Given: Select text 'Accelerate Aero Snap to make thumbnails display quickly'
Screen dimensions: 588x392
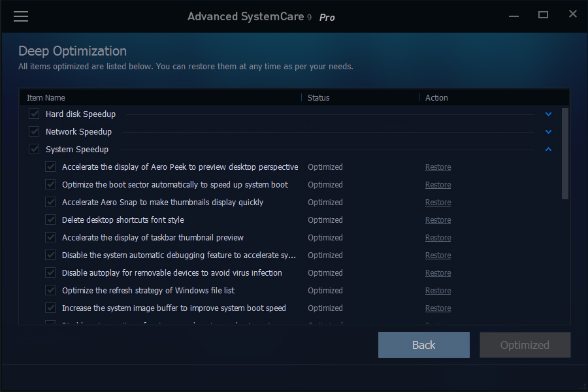Looking at the screenshot, I should [163, 202].
